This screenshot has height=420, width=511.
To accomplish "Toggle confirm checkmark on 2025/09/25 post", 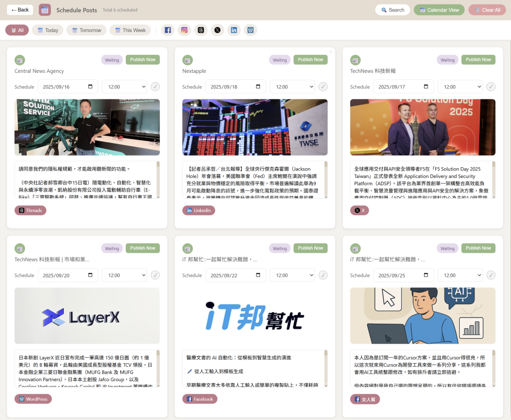I will pos(491,275).
